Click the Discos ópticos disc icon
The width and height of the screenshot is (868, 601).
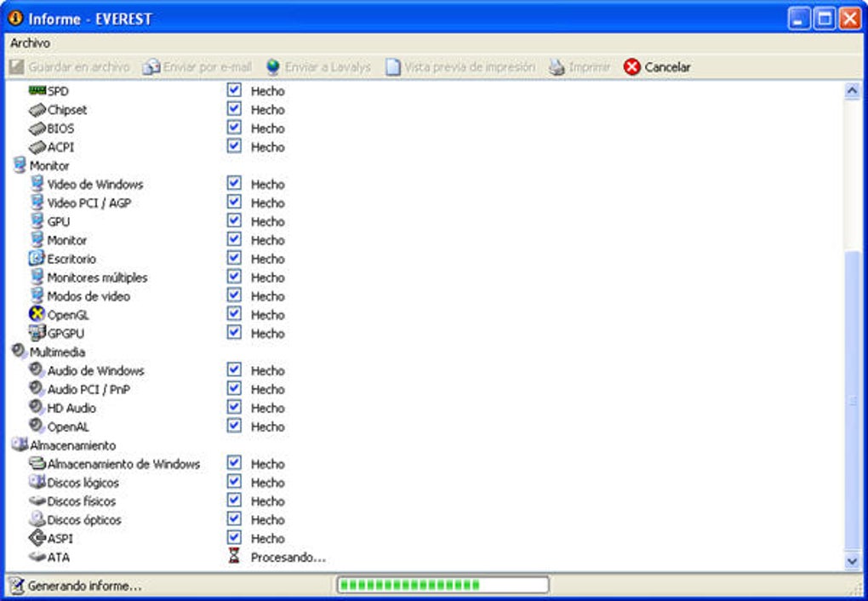pyautogui.click(x=37, y=519)
